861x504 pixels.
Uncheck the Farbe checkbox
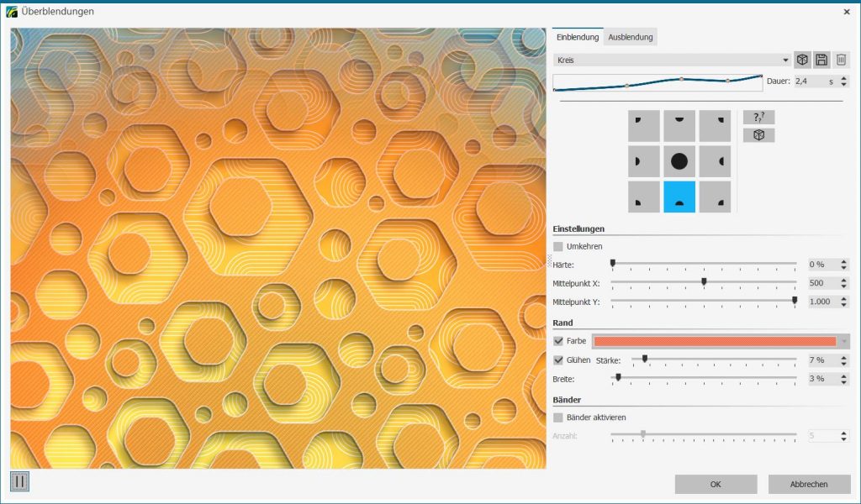[x=558, y=341]
